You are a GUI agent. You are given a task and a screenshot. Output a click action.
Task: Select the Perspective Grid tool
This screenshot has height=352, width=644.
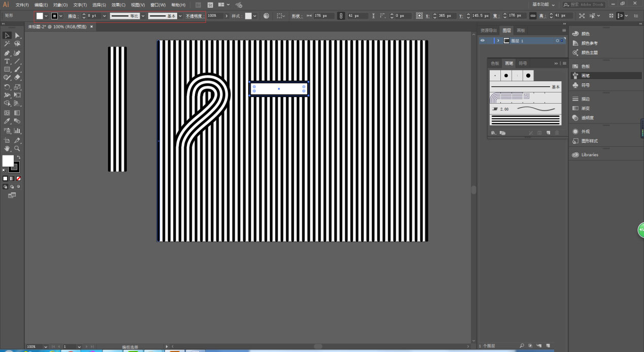pyautogui.click(x=17, y=103)
